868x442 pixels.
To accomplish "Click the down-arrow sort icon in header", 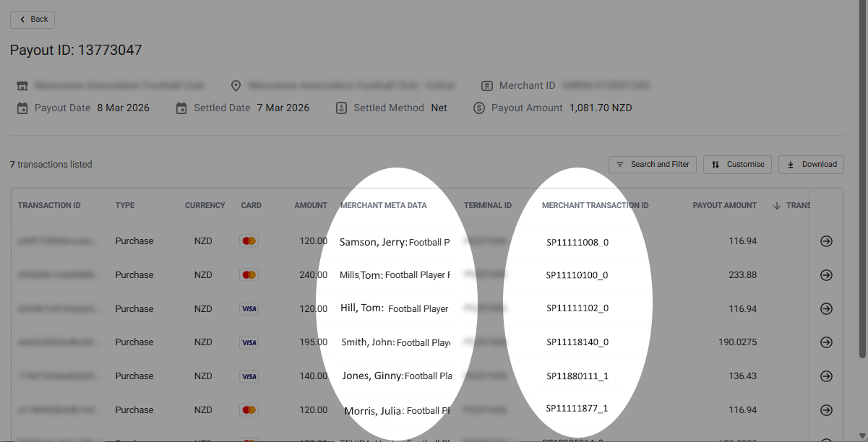I will point(777,206).
